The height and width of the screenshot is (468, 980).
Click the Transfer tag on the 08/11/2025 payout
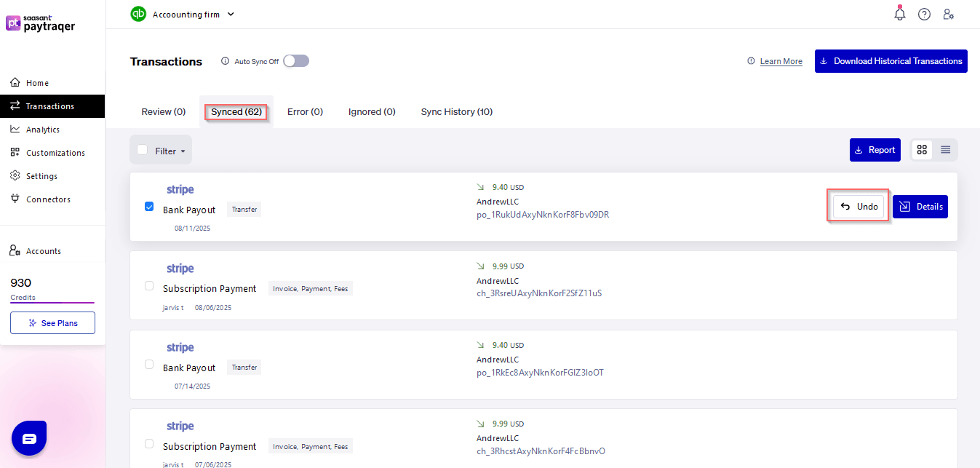[244, 210]
